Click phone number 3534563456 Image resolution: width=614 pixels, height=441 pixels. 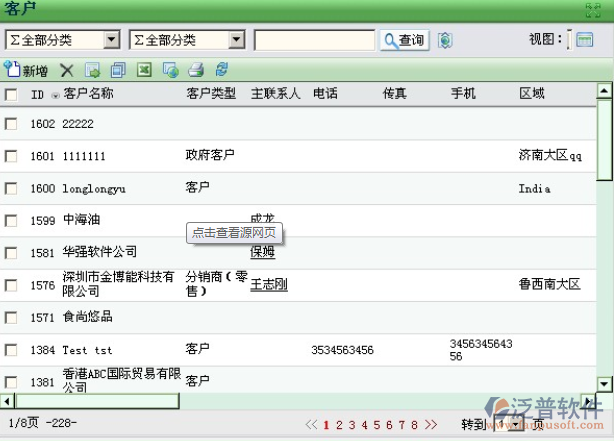pyautogui.click(x=342, y=350)
